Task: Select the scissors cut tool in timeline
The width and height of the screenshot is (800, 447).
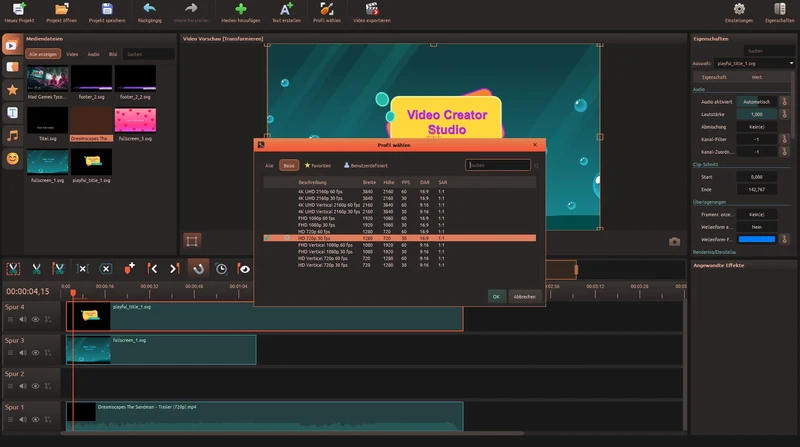Action: tap(36, 268)
